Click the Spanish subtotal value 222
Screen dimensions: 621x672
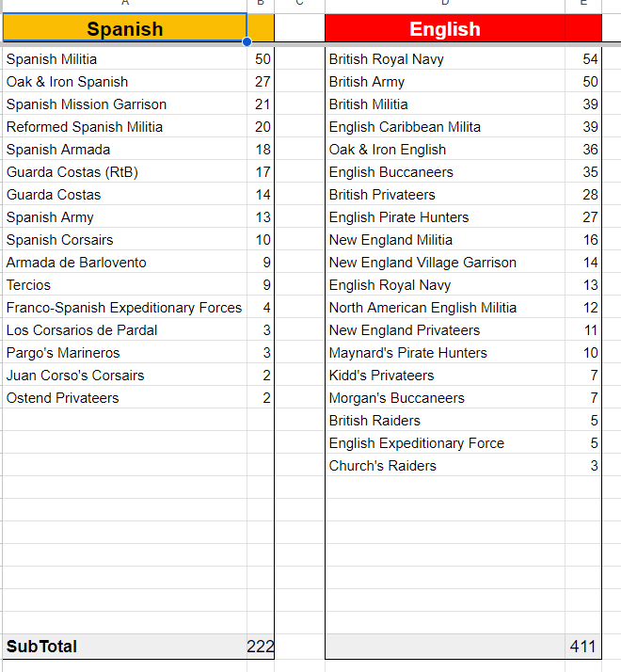261,647
